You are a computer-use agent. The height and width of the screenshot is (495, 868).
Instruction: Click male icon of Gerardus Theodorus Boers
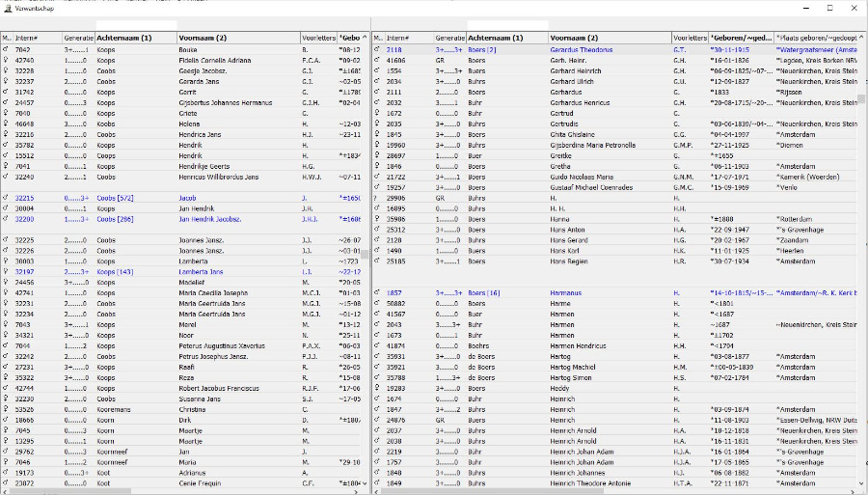(x=377, y=49)
